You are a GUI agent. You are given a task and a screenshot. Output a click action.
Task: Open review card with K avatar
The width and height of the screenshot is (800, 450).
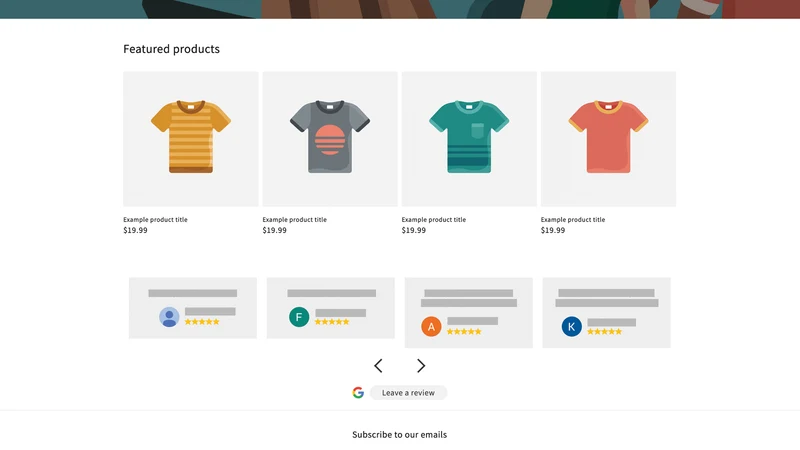tap(606, 313)
